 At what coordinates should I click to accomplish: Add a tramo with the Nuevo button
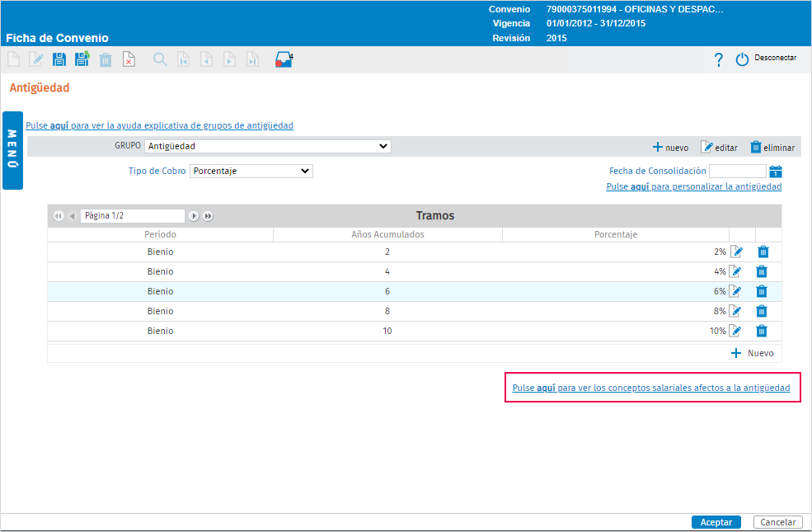[752, 353]
